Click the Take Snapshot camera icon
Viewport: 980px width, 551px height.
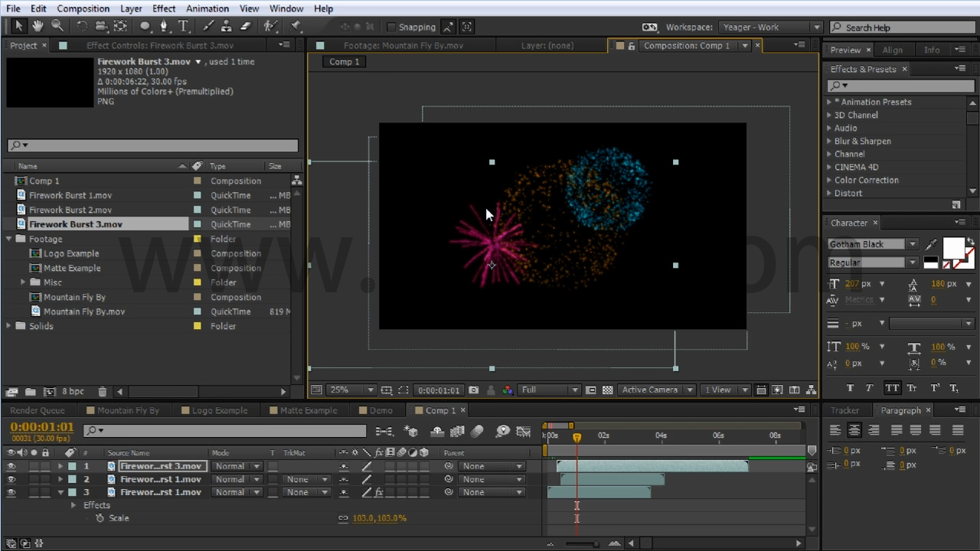[474, 390]
